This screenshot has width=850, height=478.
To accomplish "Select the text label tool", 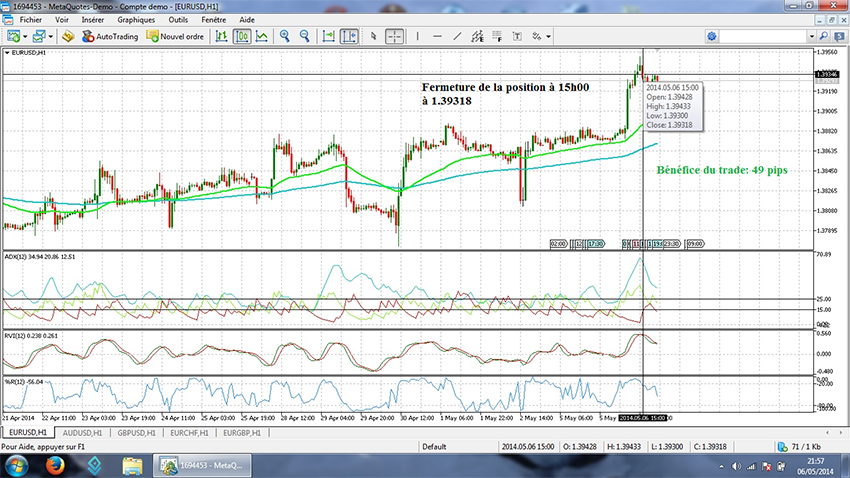I will 517,36.
